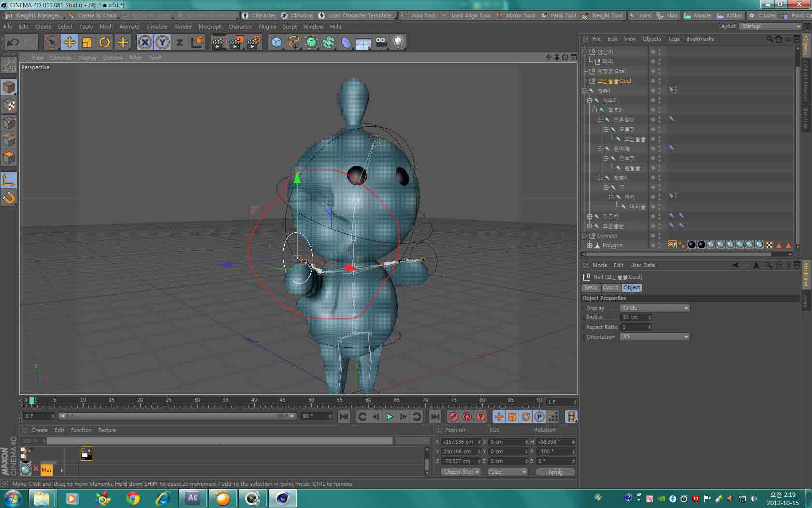Click the Weight Tool button
Viewport: 812px width, 508px height.
(x=603, y=15)
